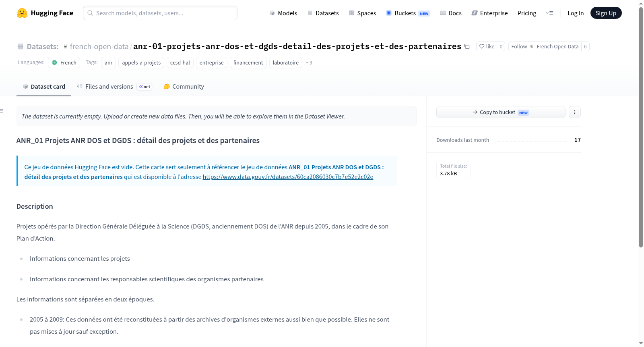Click the Description heading
This screenshot has width=644, height=347.
[x=35, y=206]
